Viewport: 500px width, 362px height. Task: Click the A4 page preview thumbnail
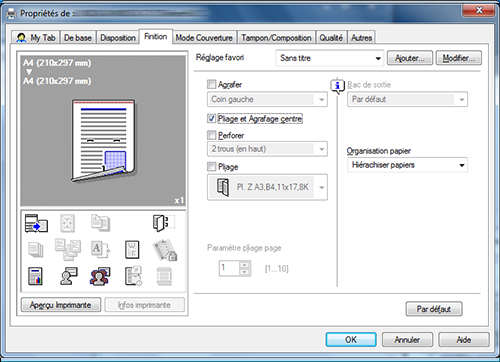[x=103, y=141]
